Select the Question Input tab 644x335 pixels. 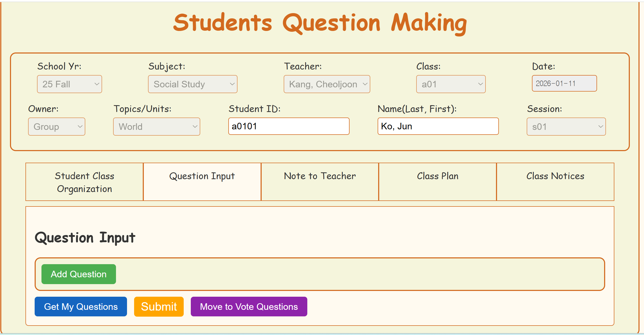click(202, 182)
